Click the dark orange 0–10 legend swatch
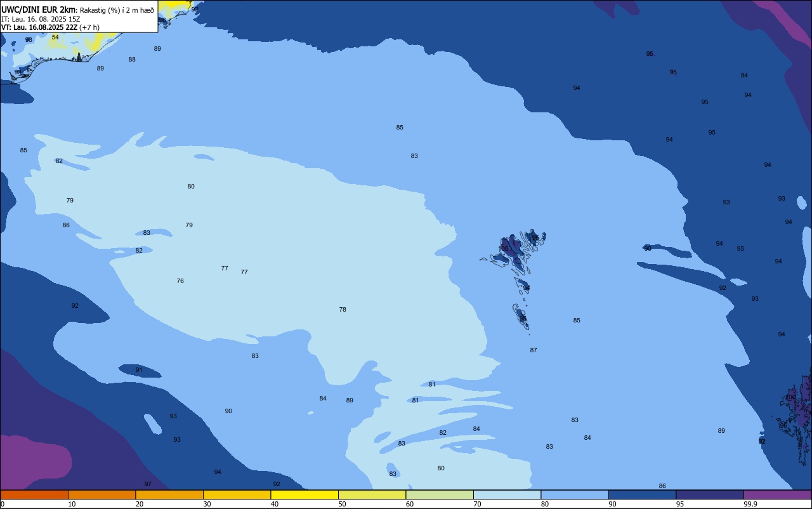This screenshot has width=812, height=509. pyautogui.click(x=34, y=494)
